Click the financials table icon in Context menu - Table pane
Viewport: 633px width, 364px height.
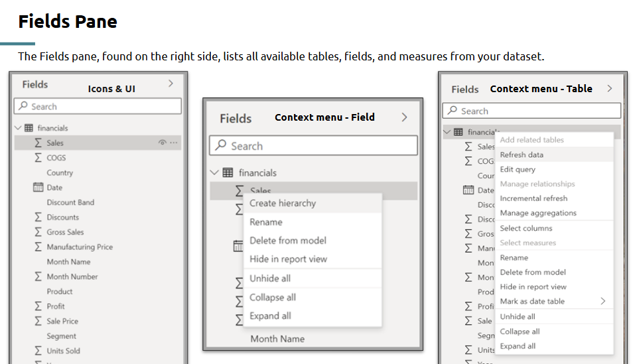pos(458,132)
